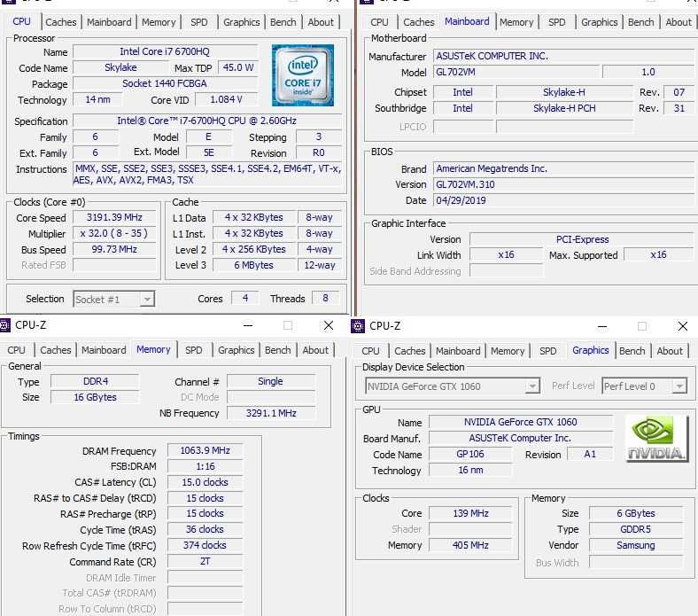Click DRAM Frequency value '1063.9 MHz'
The image size is (698, 616).
point(205,451)
